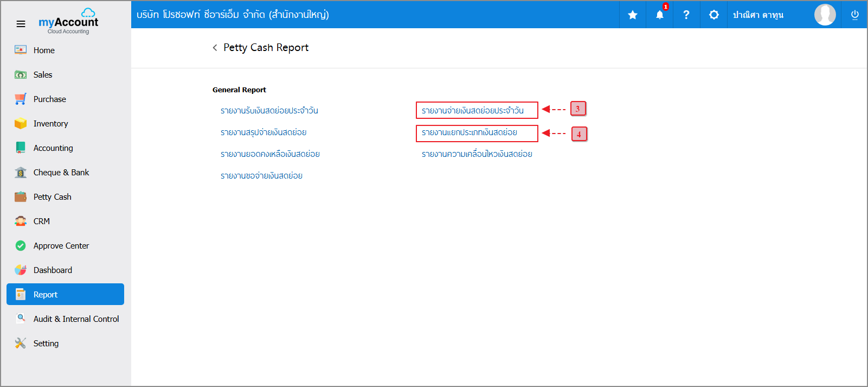Open the notifications bell
The height and width of the screenshot is (387, 868).
[659, 15]
